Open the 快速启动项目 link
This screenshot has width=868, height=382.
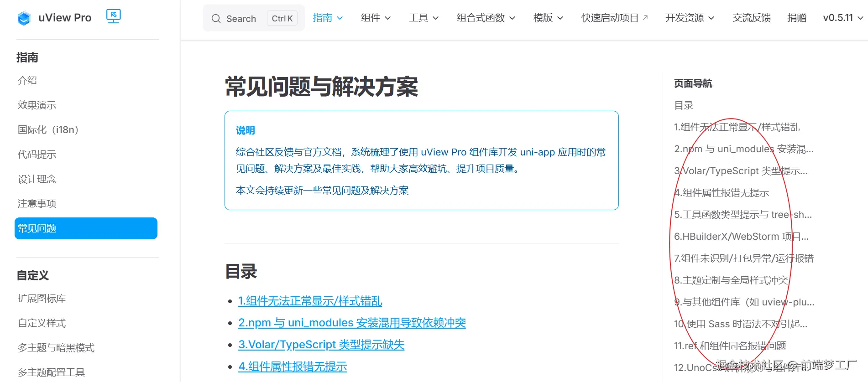tap(614, 18)
